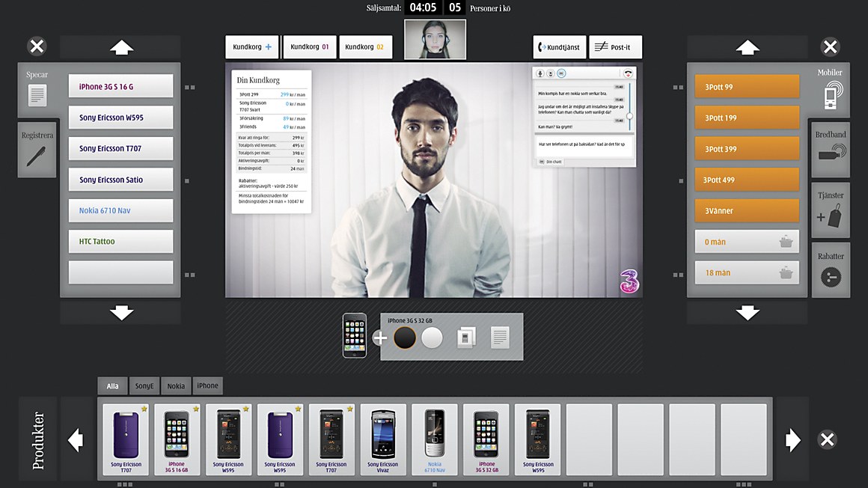Screen dimensions: 868x488
Task: Switch to the Kundkorg 02 tab
Action: [365, 47]
